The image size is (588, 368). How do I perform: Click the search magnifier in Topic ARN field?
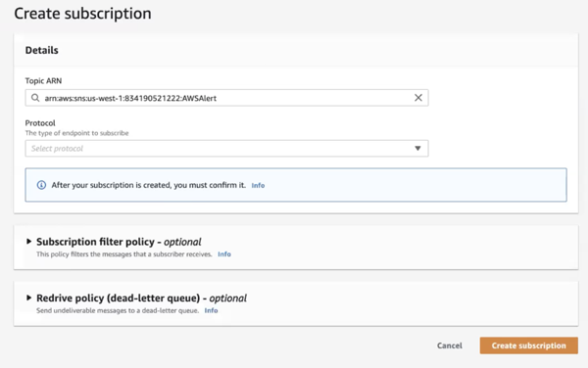(35, 98)
